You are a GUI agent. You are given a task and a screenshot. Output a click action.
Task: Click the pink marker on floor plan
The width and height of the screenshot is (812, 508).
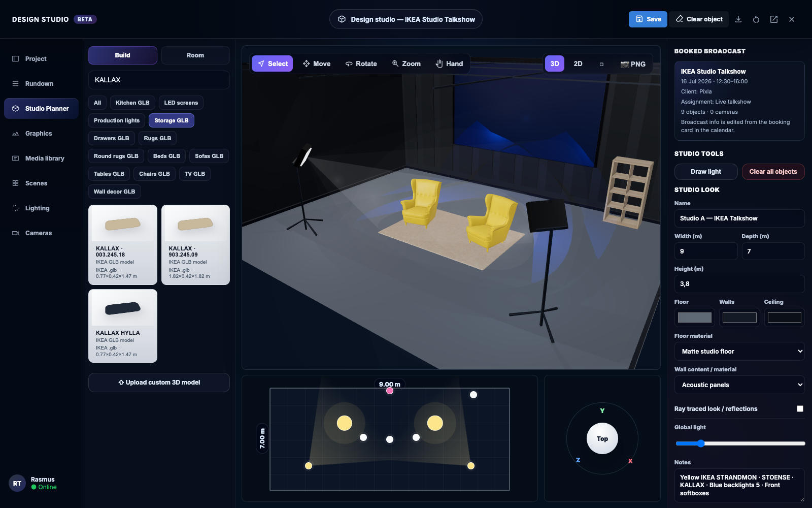[x=390, y=391]
